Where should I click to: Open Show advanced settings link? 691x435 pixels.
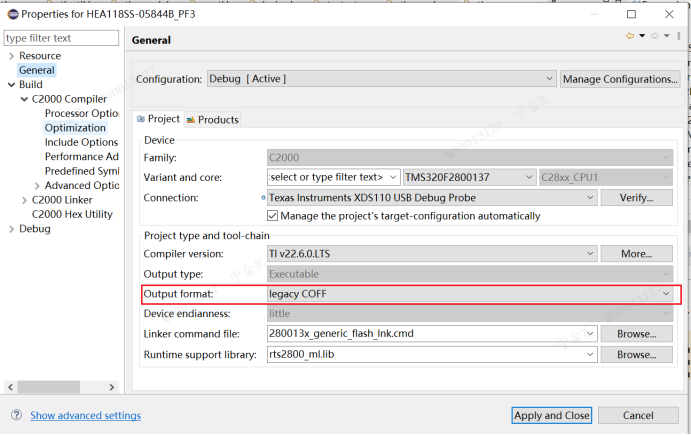click(x=85, y=415)
